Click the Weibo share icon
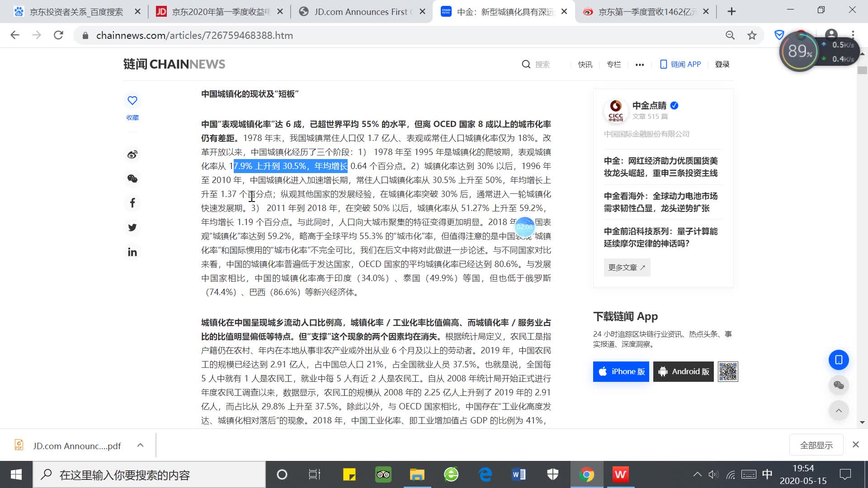Viewport: 868px width, 488px height. (x=133, y=155)
